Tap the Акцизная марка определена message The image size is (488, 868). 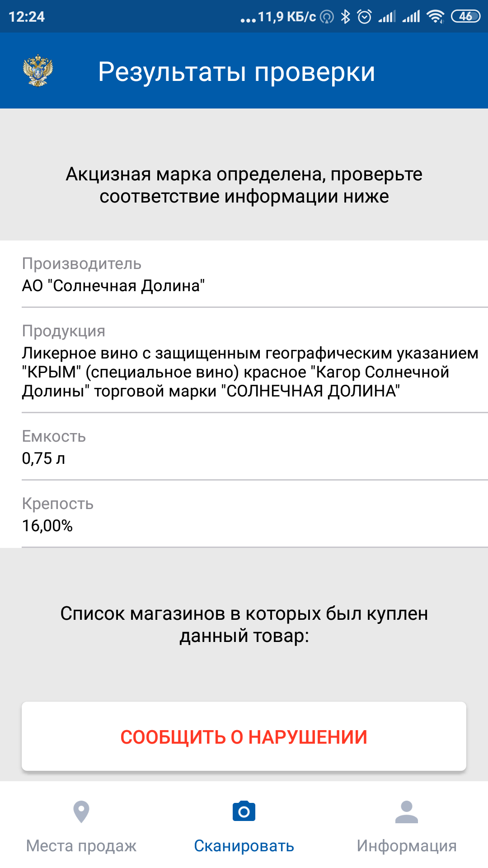click(x=244, y=185)
